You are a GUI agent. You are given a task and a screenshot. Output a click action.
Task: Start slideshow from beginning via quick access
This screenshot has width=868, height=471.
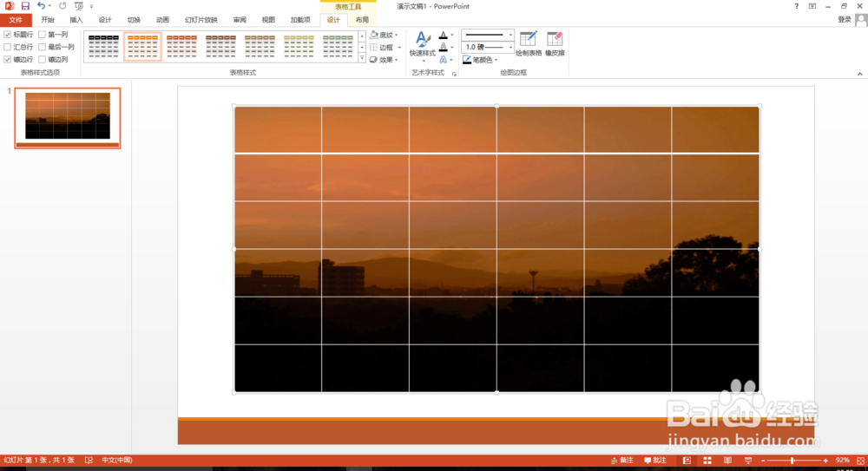coord(79,6)
